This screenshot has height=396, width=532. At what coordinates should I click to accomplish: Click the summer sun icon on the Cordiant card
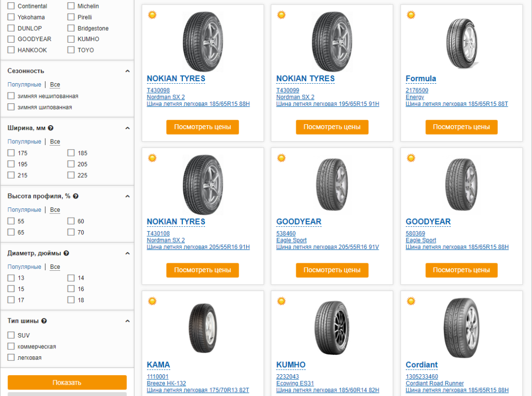(x=411, y=301)
